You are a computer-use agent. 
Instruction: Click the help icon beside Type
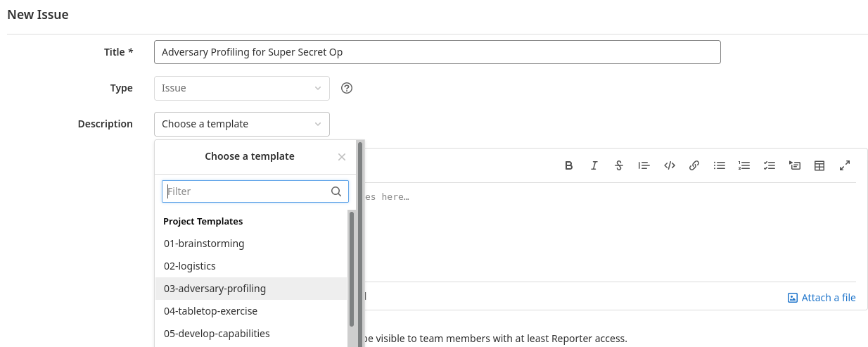(x=346, y=88)
